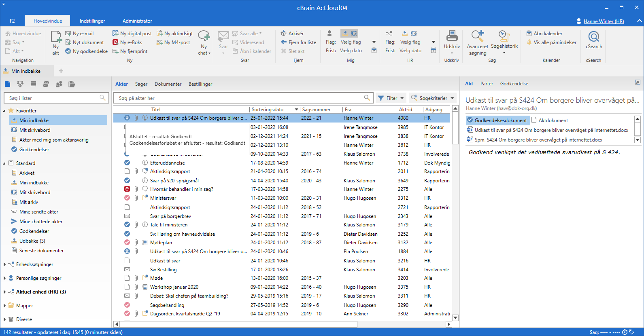Click Ny e-mail in the ribbon
Screen dimensions: 644x336
pyautogui.click(x=80, y=34)
